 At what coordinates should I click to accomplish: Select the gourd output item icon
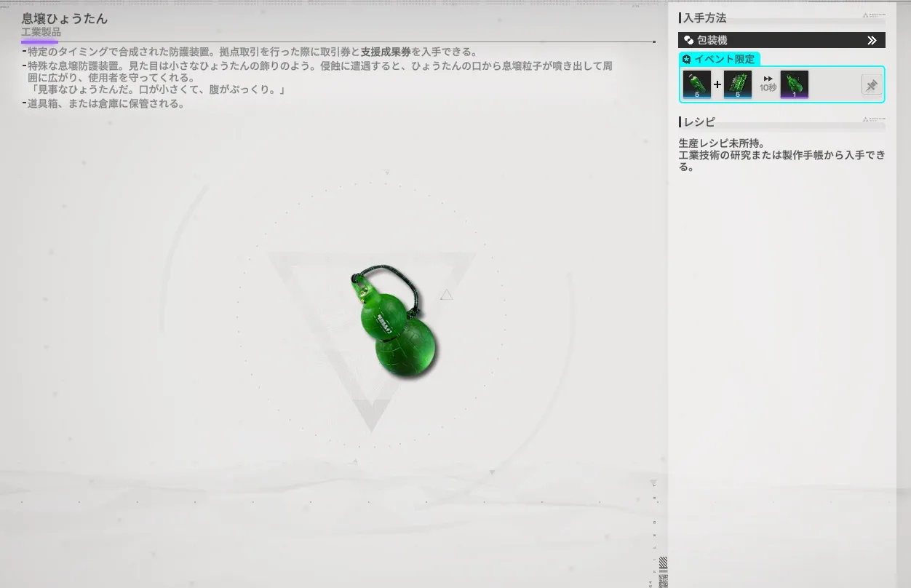click(794, 84)
